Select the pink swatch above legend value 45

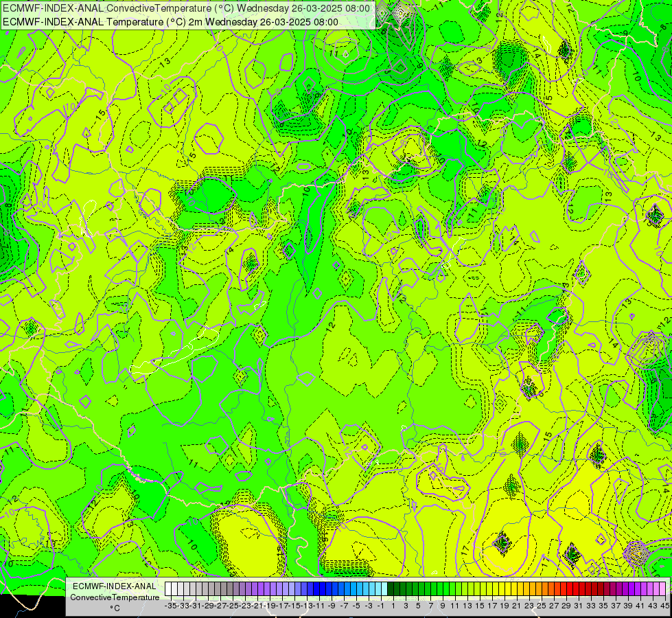662,589
